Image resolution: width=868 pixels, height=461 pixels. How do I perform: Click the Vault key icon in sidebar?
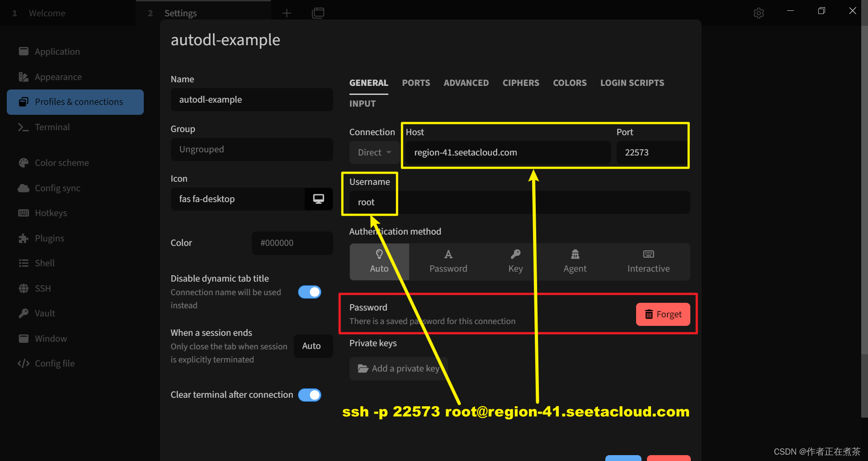click(24, 313)
